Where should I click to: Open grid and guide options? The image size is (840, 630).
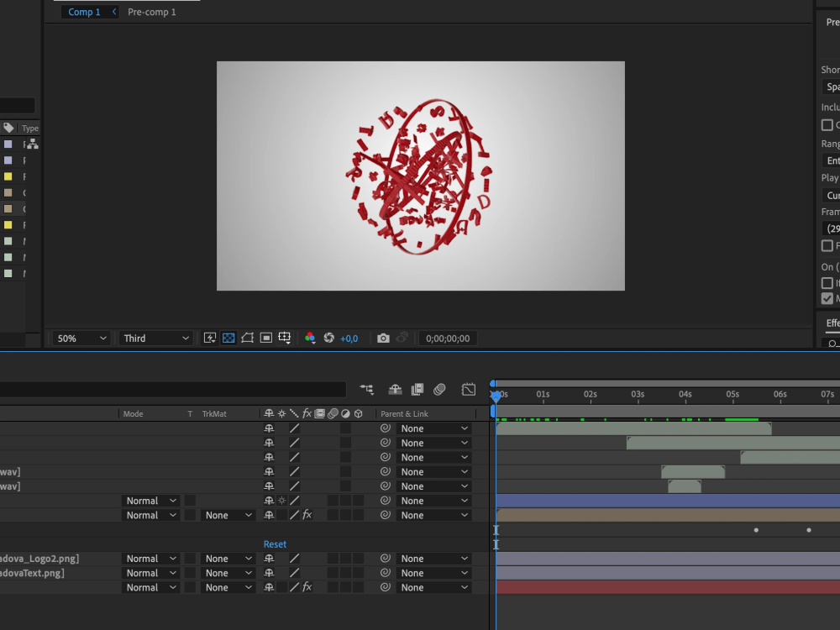285,338
